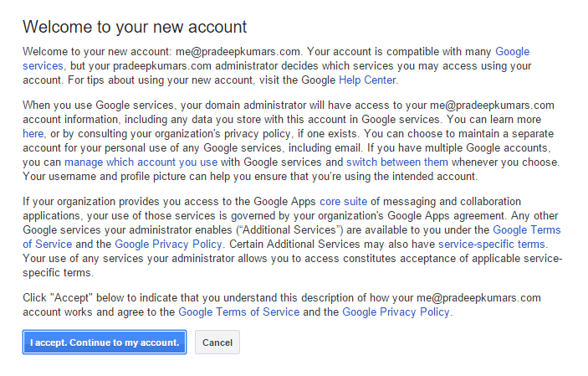The width and height of the screenshot is (588, 376).
Task: Open the Help Center link
Action: click(367, 80)
